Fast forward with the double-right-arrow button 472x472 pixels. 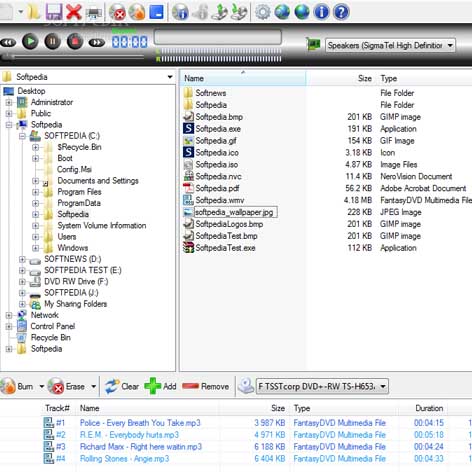(x=97, y=42)
